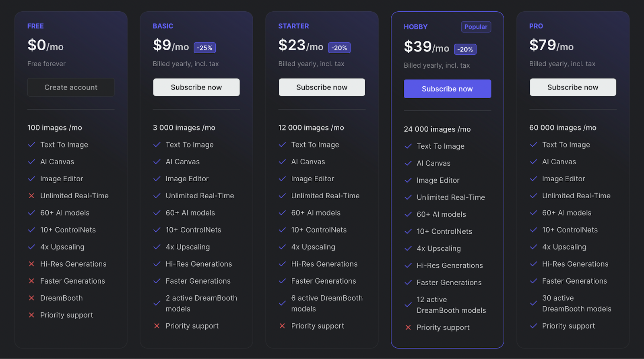
Task: Click the $0/mo price
Action: [x=45, y=45]
